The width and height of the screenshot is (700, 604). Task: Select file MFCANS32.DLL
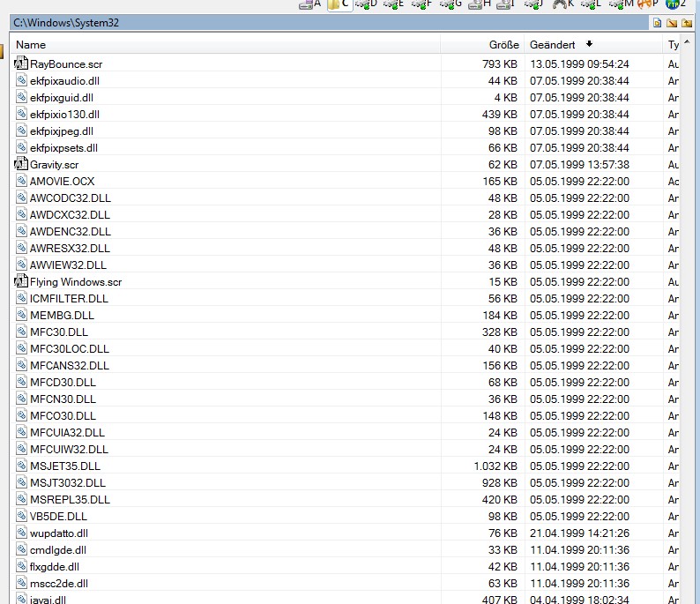[70, 365]
